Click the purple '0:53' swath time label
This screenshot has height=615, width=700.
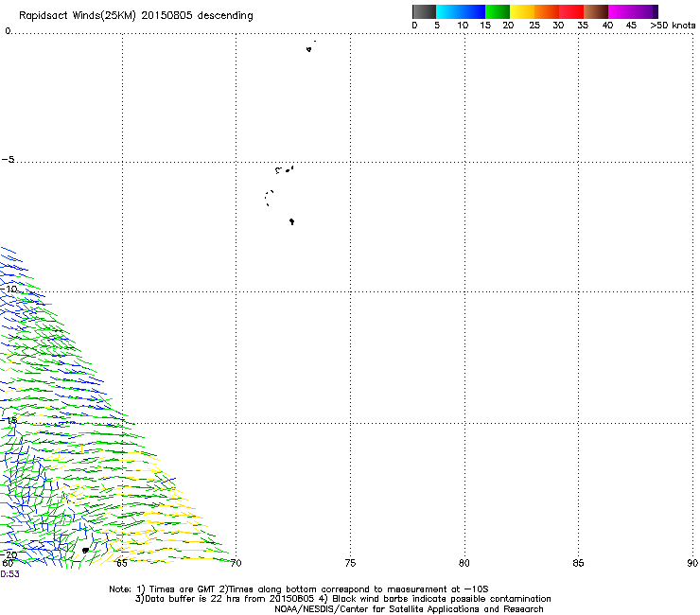[9, 574]
